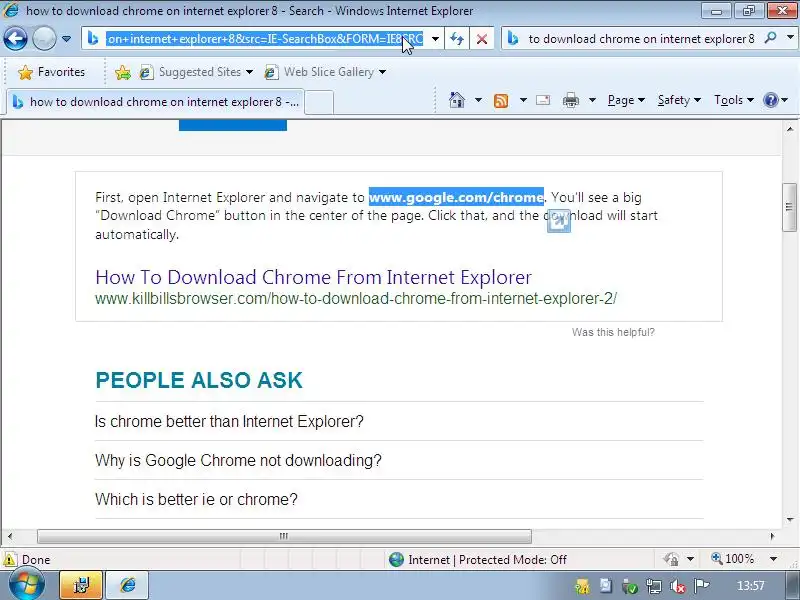Image resolution: width=800 pixels, height=600 pixels.
Task: Run the search with the magnifier icon
Action: (771, 38)
